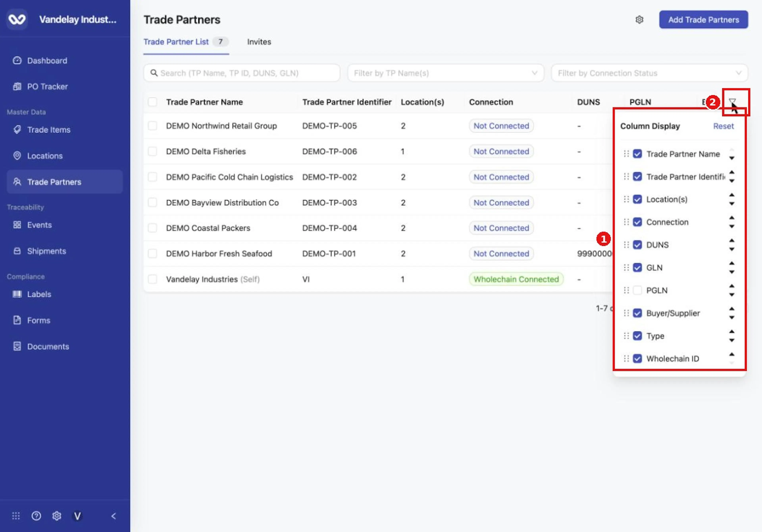Click the Vandelay Industries logo icon

(17, 19)
